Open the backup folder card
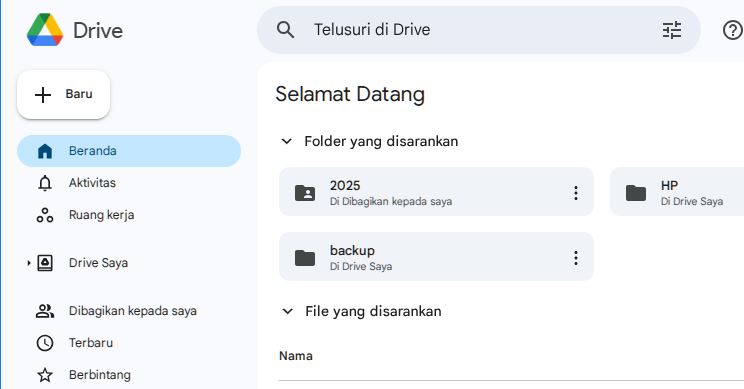744x389 pixels. click(x=436, y=257)
